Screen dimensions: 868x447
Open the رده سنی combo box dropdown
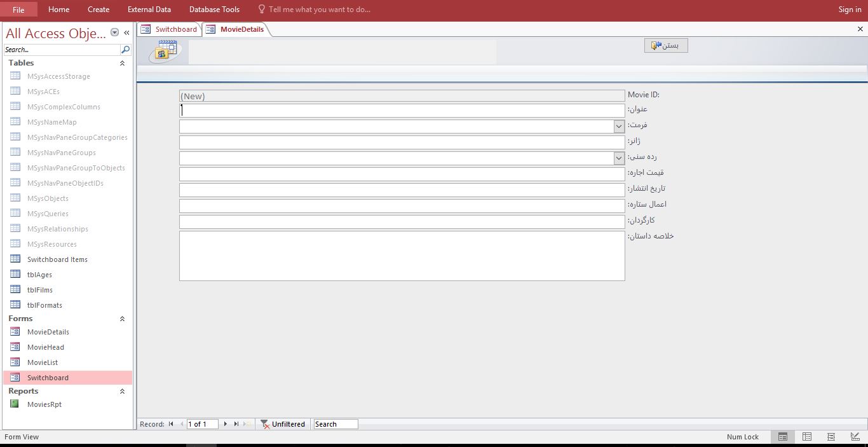[618, 158]
